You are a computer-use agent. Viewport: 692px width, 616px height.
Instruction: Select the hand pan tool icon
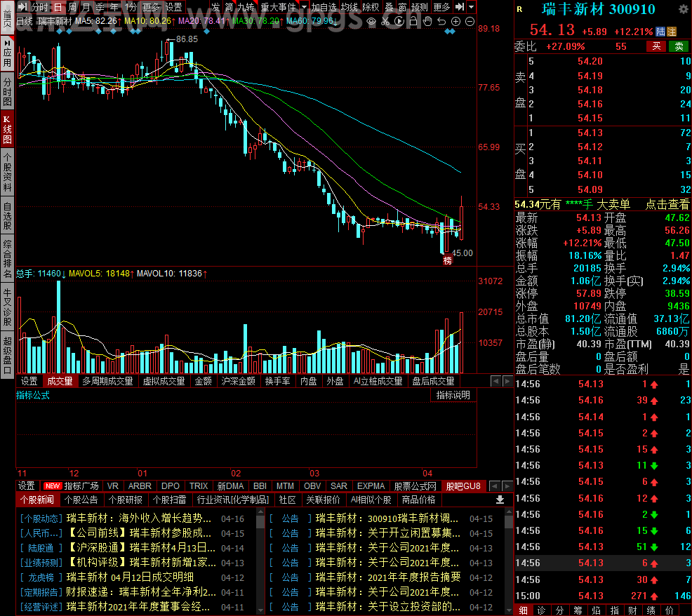coord(427,21)
